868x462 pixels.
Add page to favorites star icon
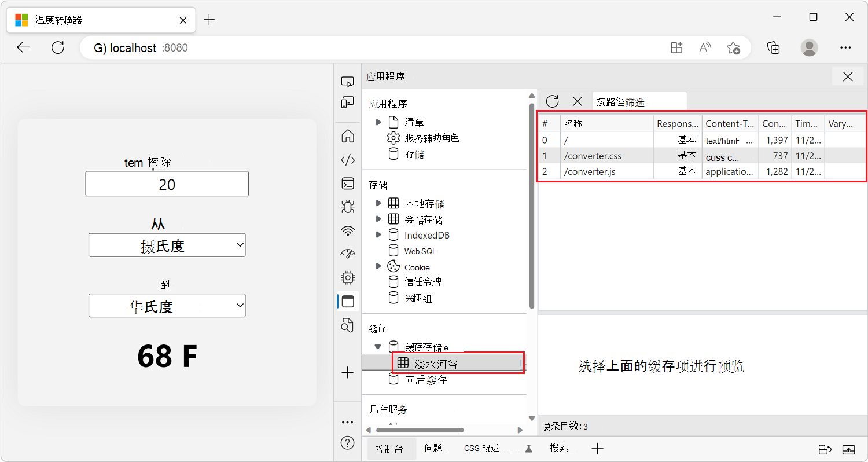(x=734, y=47)
